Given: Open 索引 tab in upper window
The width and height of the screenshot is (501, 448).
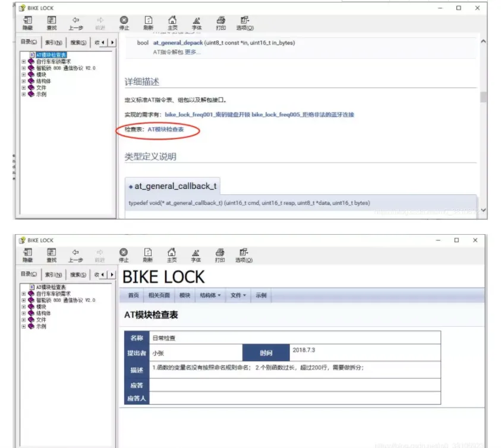Looking at the screenshot, I should [53, 42].
